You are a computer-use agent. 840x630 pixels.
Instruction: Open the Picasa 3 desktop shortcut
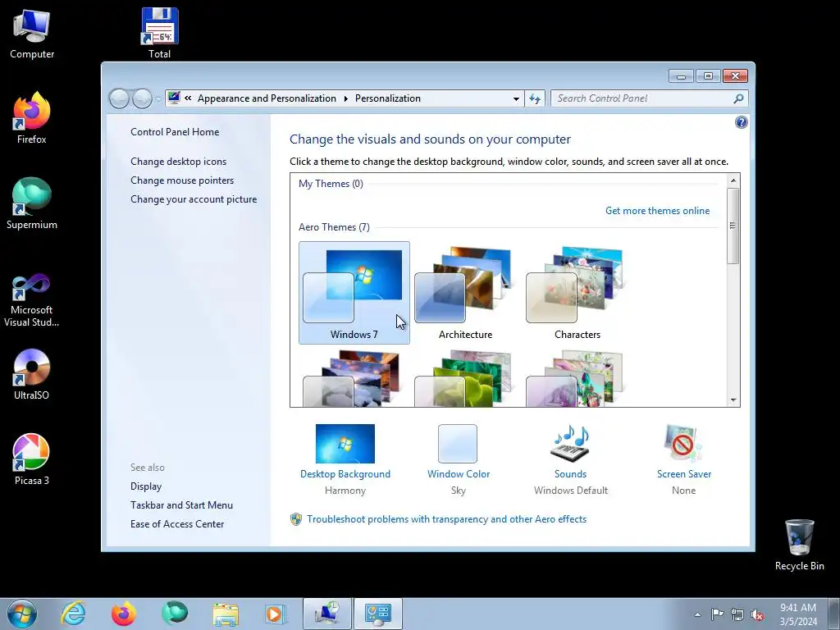(x=32, y=459)
